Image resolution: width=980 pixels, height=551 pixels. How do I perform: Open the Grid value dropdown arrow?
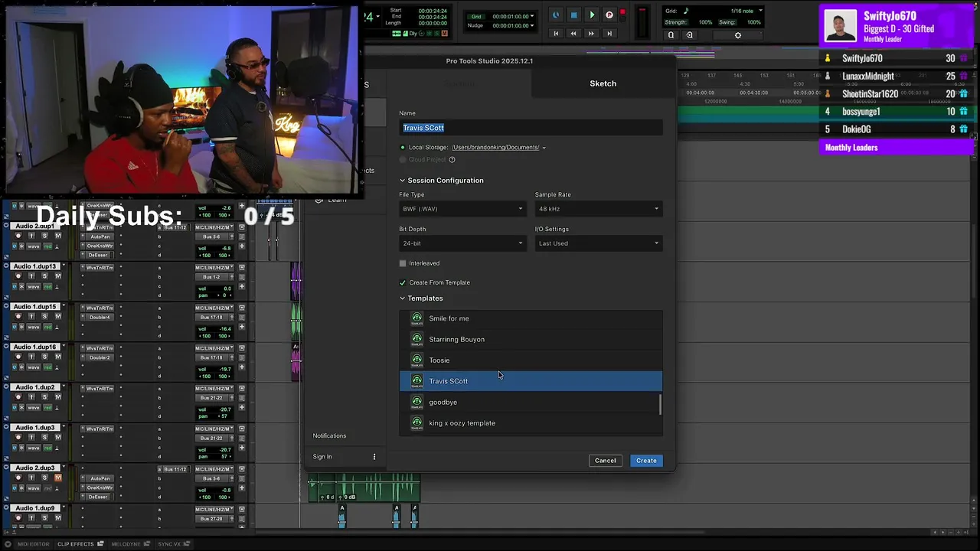point(532,16)
